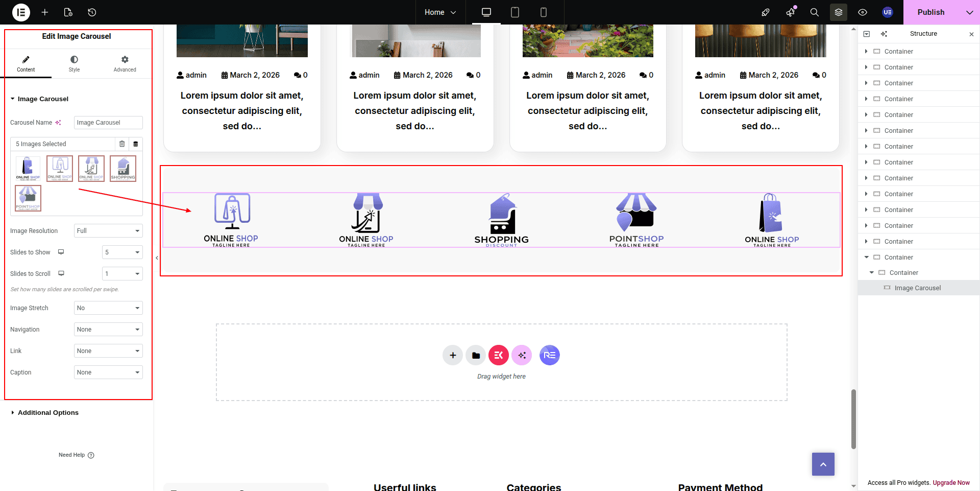The height and width of the screenshot is (491, 980).
Task: Click in the Carousel Name field
Action: [x=108, y=123]
